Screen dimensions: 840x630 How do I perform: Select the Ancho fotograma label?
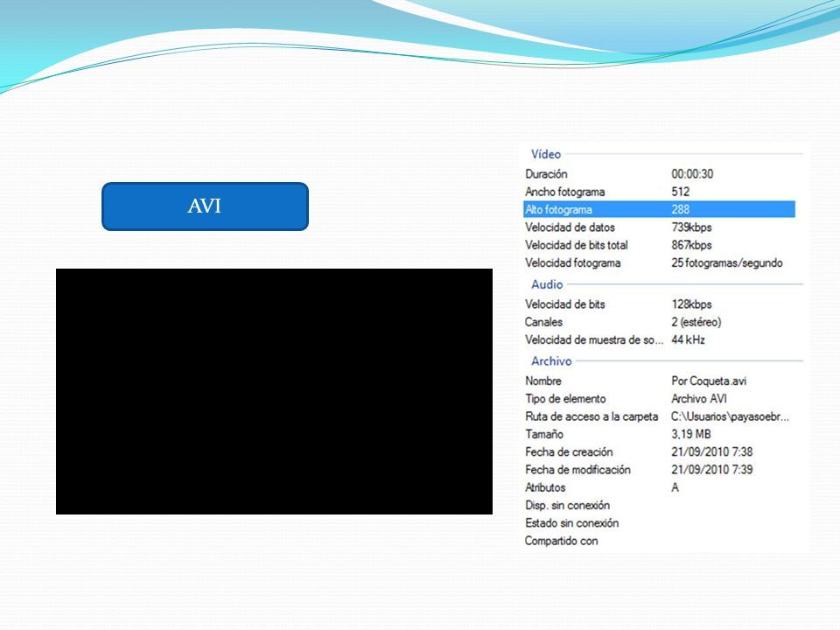tap(564, 192)
